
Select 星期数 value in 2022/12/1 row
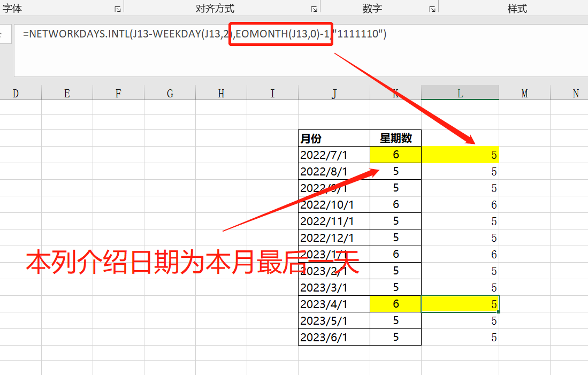[x=395, y=238]
